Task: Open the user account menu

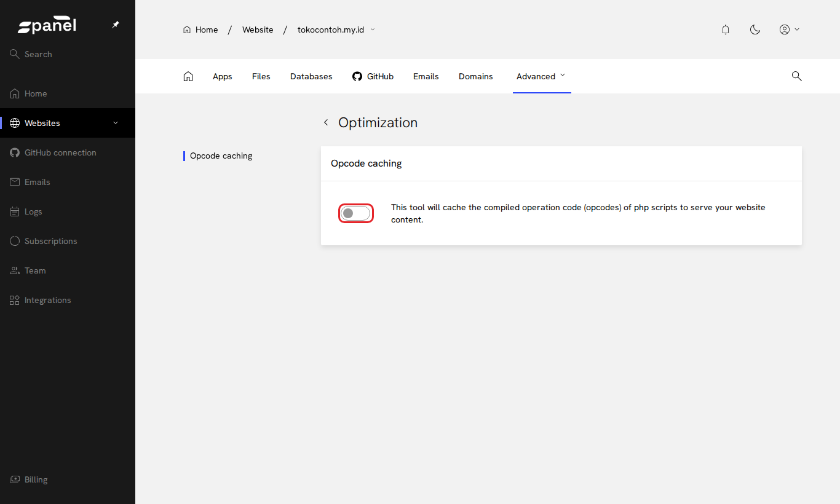Action: 790,30
